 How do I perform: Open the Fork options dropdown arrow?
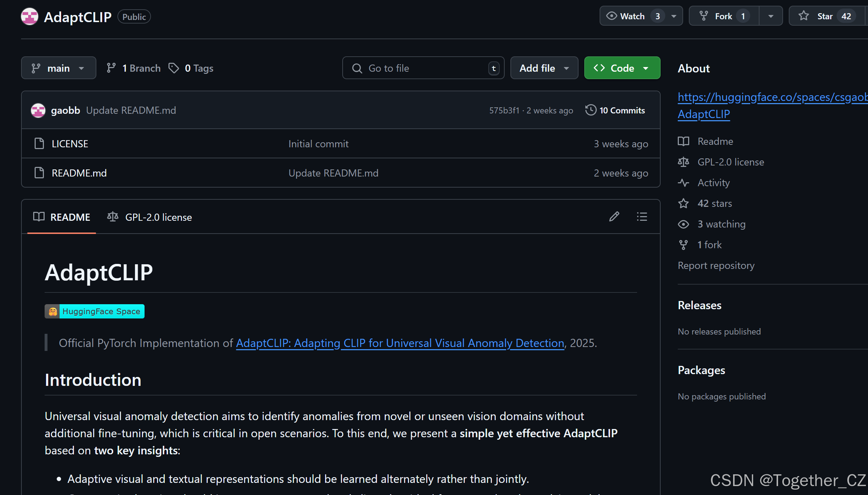coord(771,16)
